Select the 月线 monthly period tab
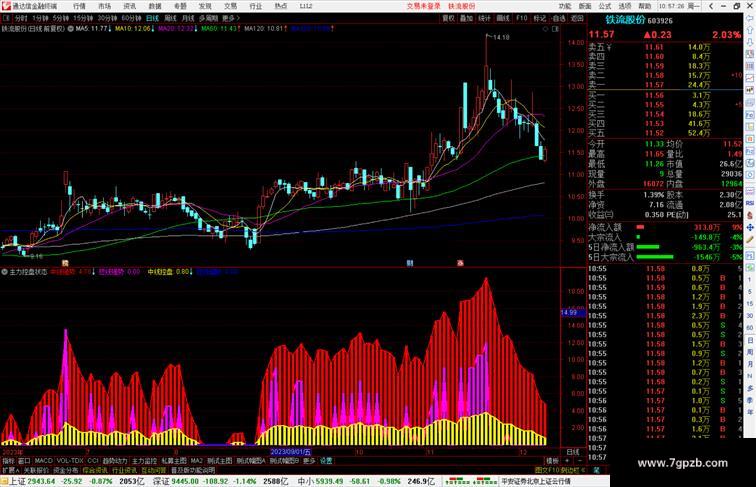This screenshot has height=487, width=756. click(x=188, y=18)
